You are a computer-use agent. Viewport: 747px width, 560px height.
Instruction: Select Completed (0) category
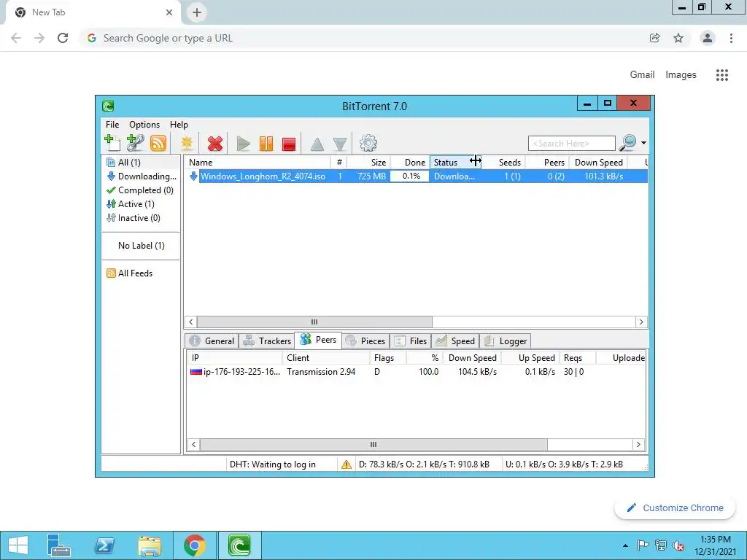pos(141,190)
